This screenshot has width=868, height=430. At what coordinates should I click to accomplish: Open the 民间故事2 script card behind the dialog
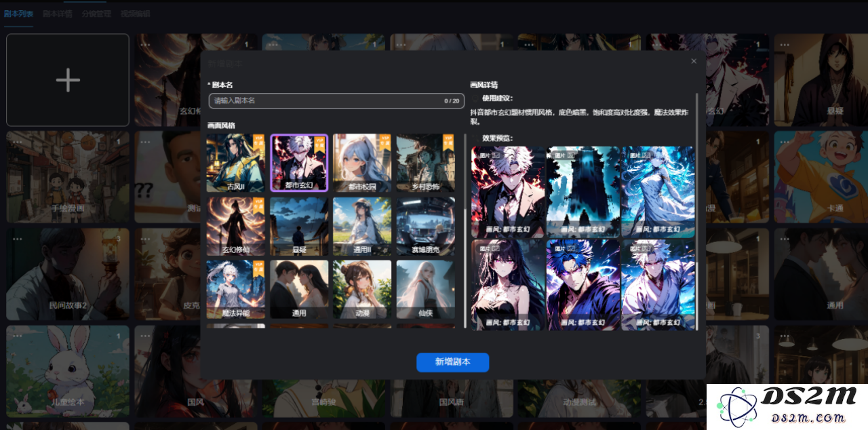pos(68,274)
